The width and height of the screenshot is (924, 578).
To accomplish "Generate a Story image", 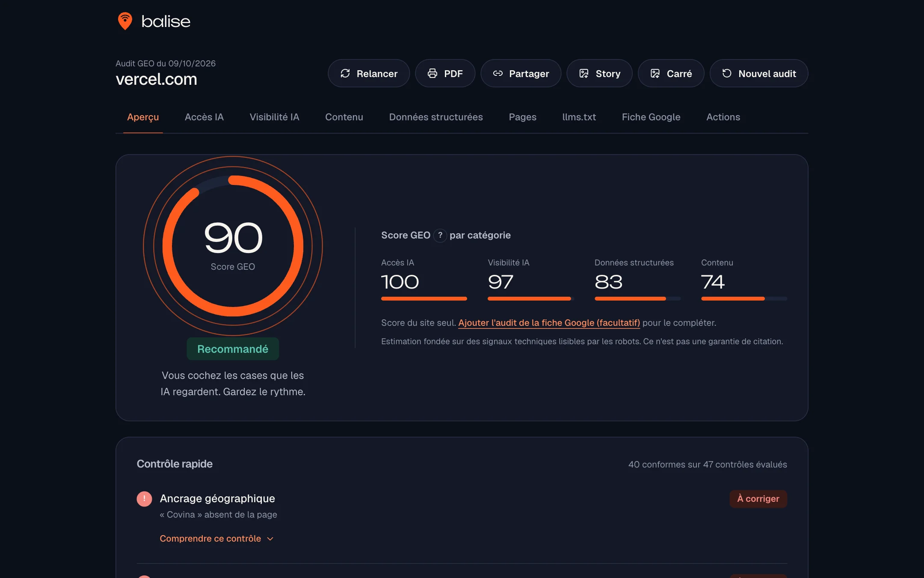I will 599,74.
